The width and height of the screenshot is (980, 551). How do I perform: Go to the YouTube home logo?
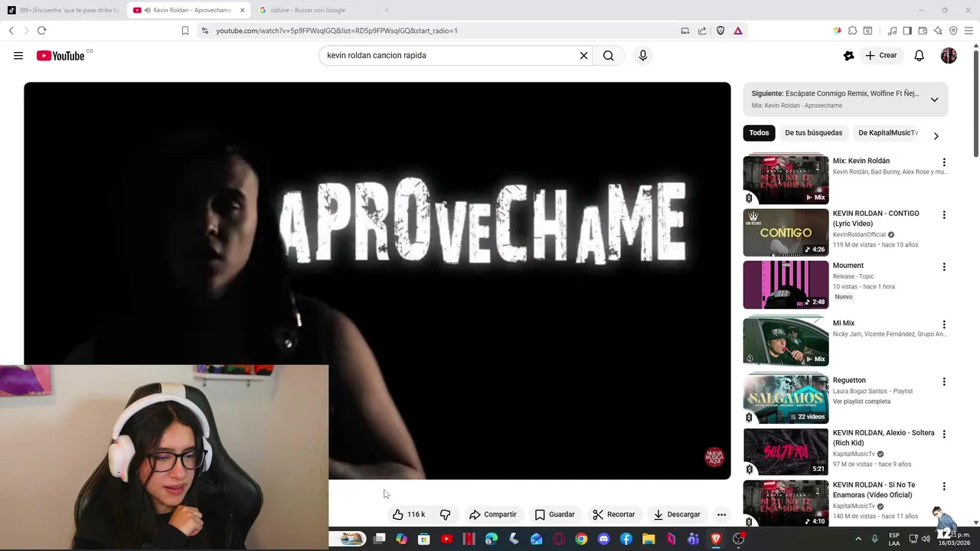[60, 55]
